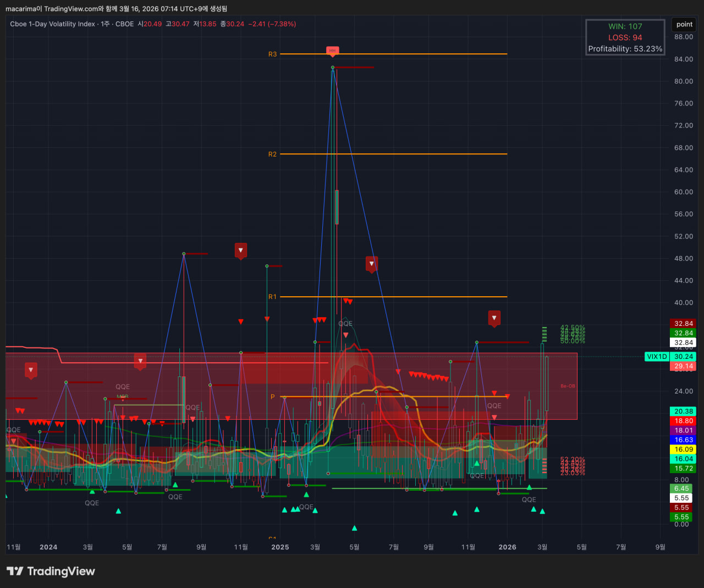Click the green up triangle below the May 2025 label area

(354, 528)
